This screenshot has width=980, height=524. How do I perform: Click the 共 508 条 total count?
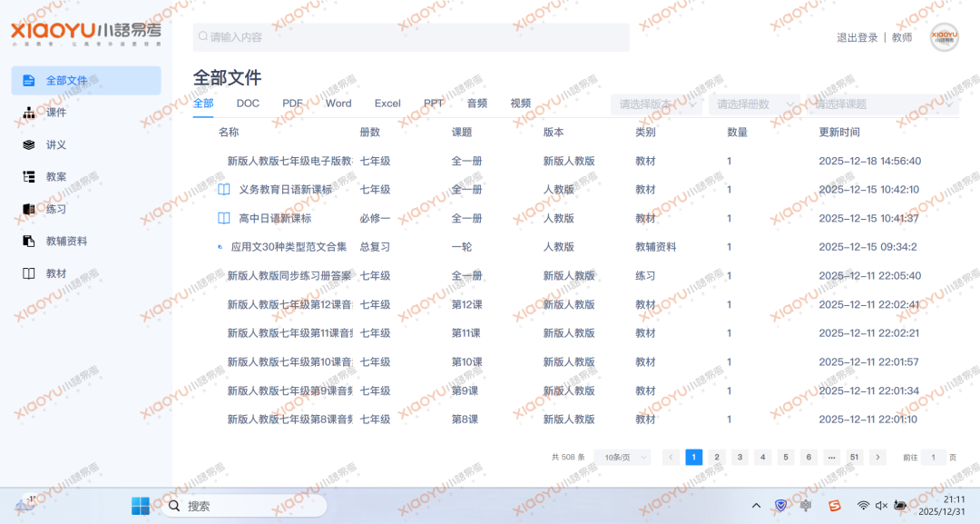coord(567,457)
